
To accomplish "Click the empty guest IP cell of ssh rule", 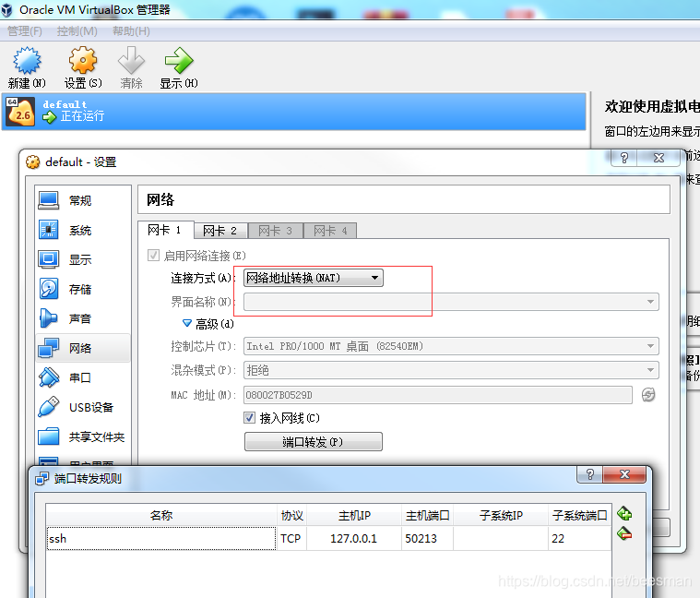I will pyautogui.click(x=501, y=539).
